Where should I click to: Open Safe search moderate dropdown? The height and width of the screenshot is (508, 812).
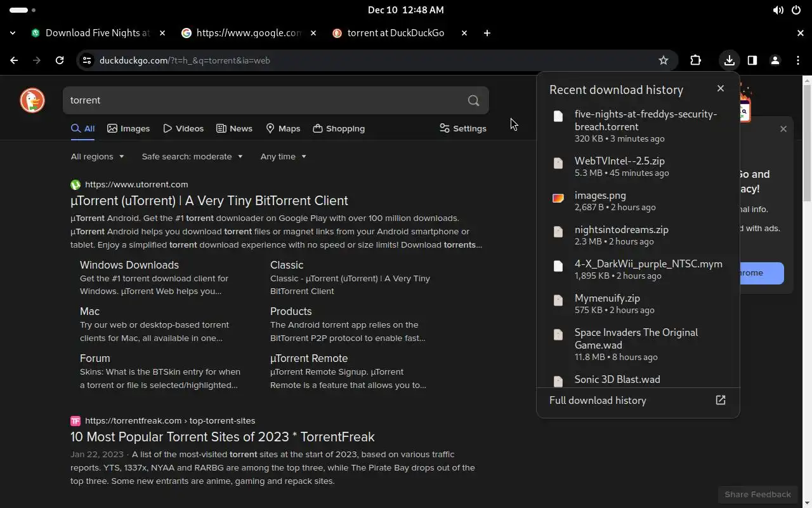pyautogui.click(x=192, y=156)
